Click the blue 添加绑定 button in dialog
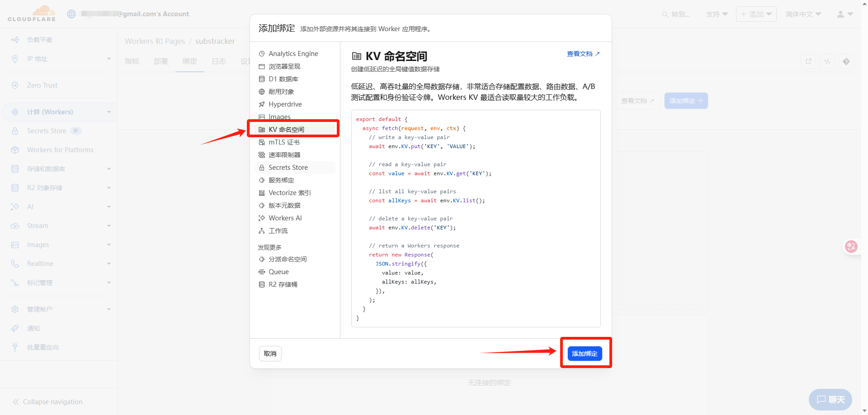This screenshot has height=415, width=868. click(585, 354)
